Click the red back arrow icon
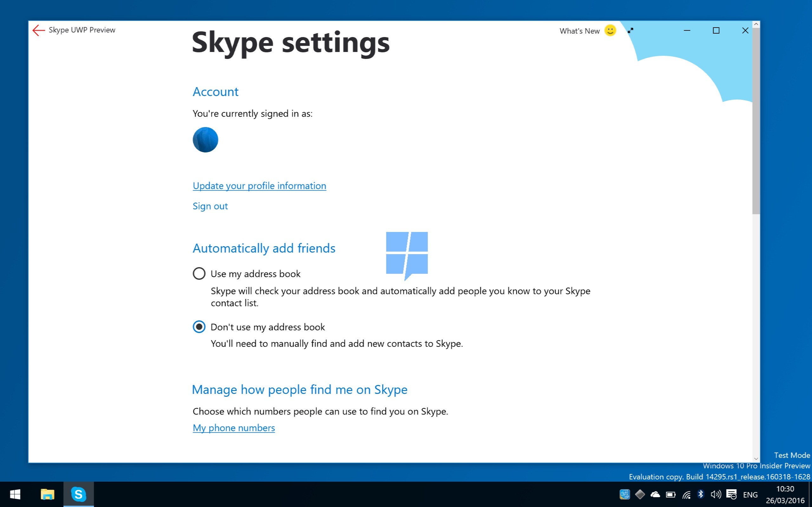Viewport: 812px width, 507px height. tap(38, 30)
